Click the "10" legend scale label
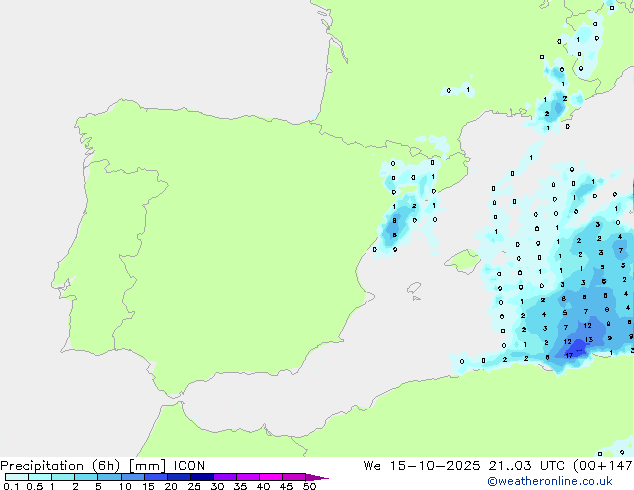Image resolution: width=634 pixels, height=490 pixels. (125, 486)
